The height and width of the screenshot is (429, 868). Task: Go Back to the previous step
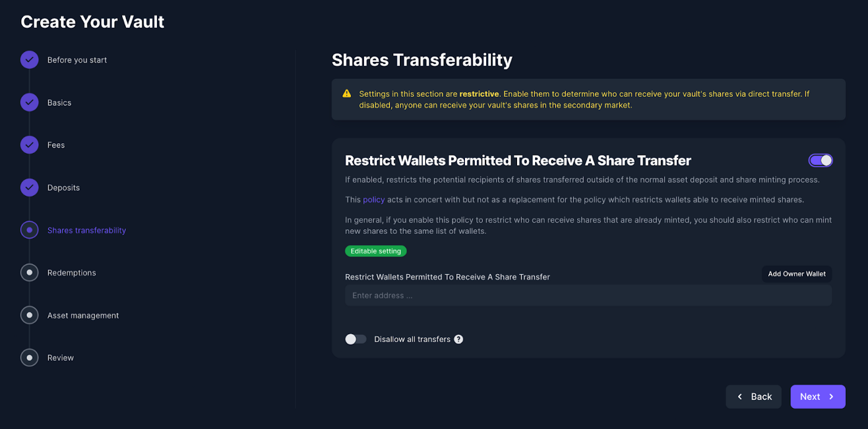click(753, 397)
